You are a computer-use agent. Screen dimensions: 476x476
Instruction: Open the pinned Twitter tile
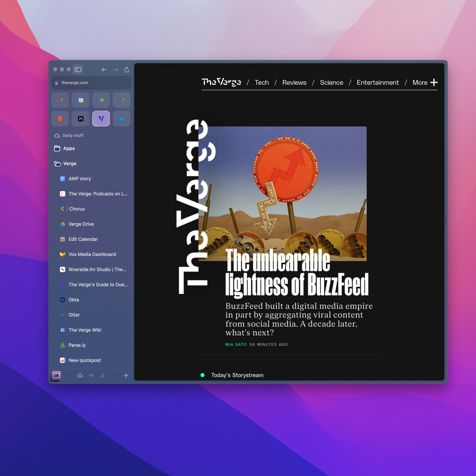pyautogui.click(x=122, y=119)
